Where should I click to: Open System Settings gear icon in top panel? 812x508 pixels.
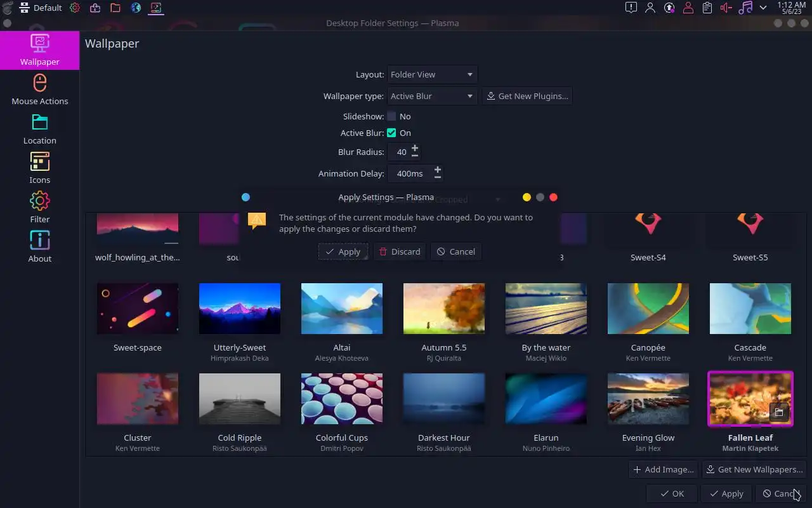pos(75,8)
